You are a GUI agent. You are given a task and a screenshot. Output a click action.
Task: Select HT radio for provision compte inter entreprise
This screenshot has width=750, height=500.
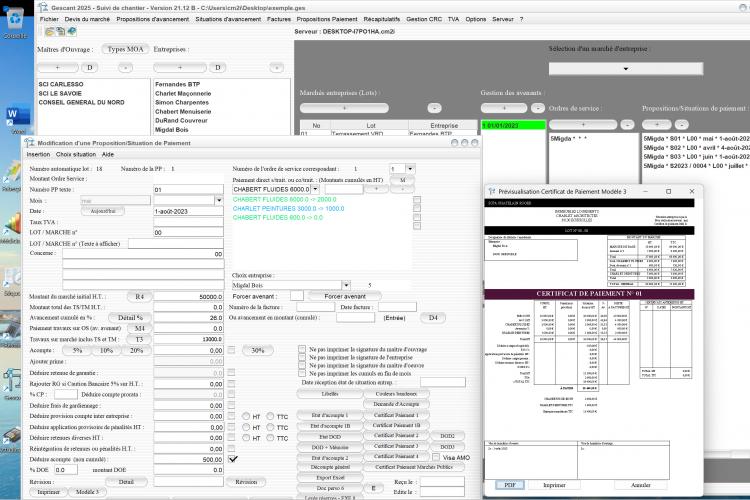246,416
